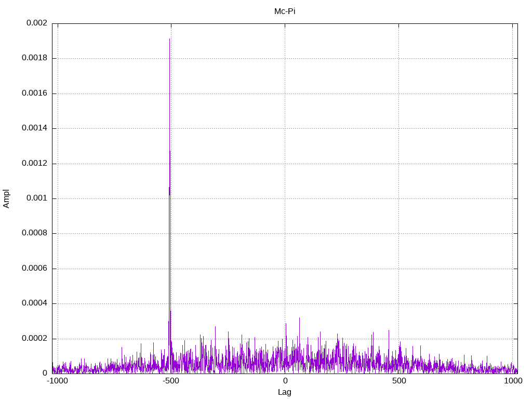Click the 0.0018 y-axis tick label
This screenshot has height=399, width=532.
(34, 58)
